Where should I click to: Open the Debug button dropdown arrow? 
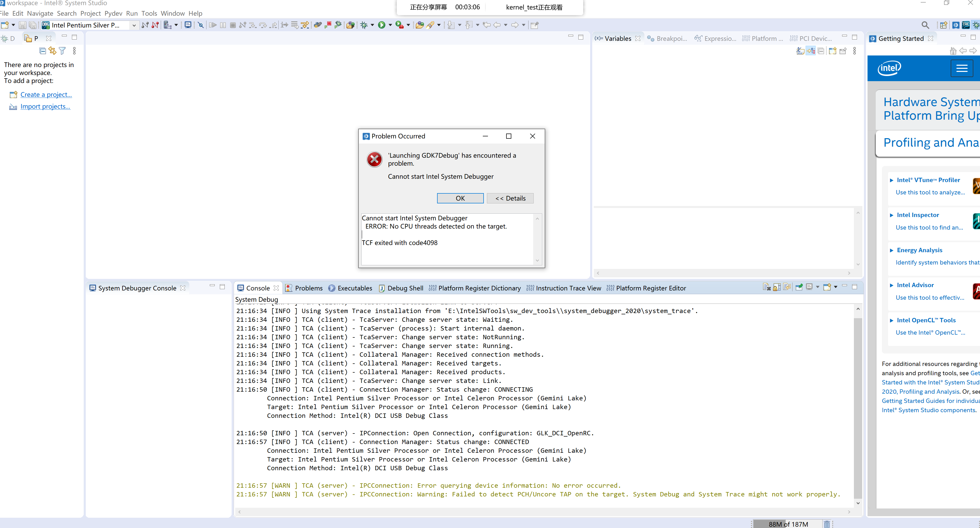(x=372, y=25)
